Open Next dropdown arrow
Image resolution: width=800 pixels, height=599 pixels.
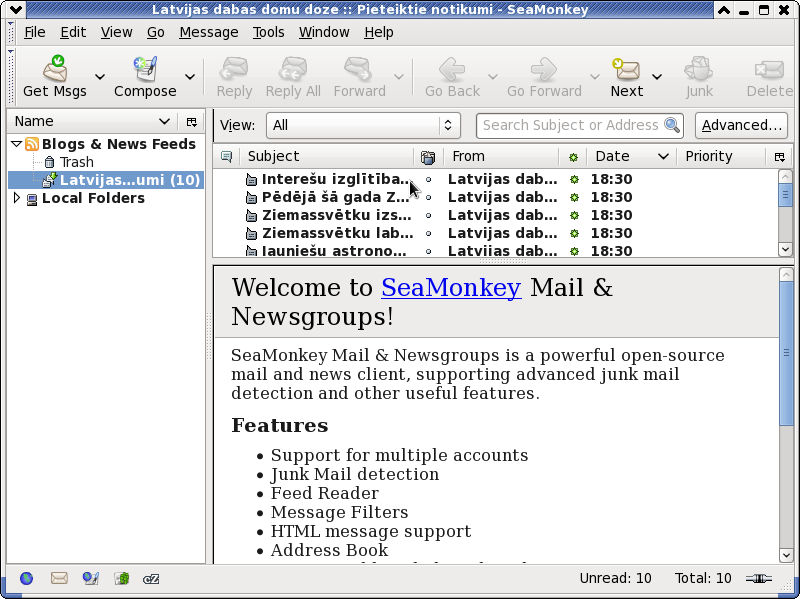pos(657,77)
